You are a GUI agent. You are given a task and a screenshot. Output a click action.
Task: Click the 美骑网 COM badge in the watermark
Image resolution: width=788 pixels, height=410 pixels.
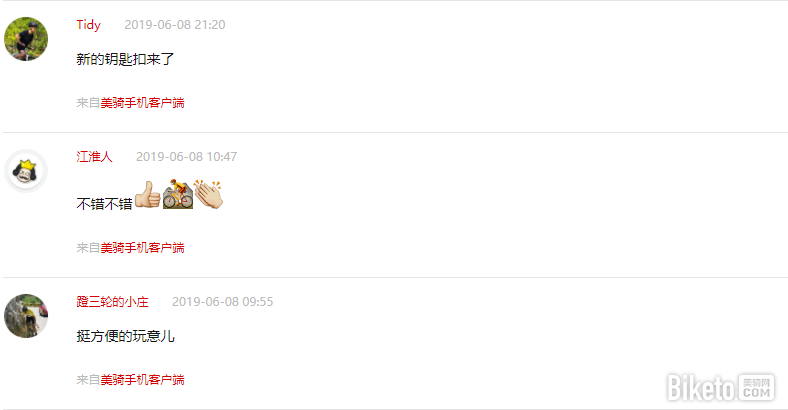(x=756, y=387)
